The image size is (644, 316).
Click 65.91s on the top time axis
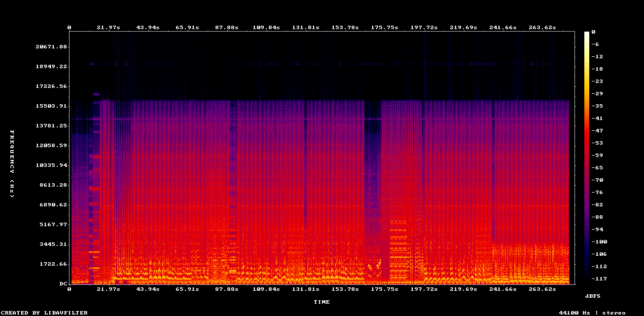187,28
